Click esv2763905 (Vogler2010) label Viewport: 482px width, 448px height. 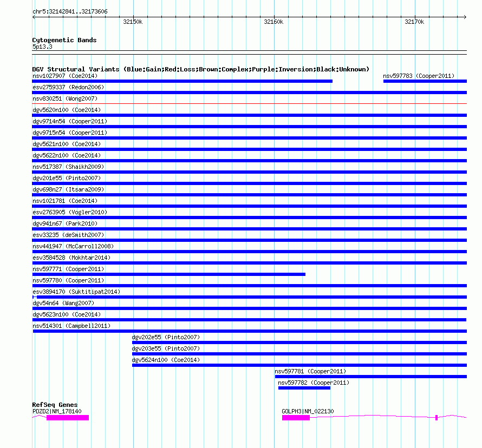coord(70,212)
